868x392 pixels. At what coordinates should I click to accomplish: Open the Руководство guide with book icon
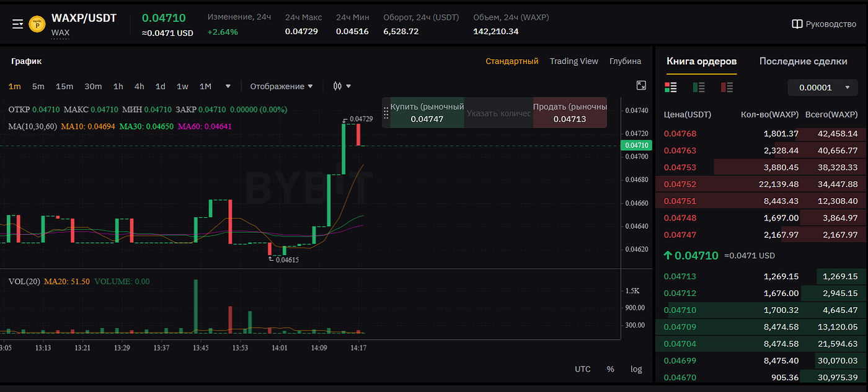[x=825, y=24]
